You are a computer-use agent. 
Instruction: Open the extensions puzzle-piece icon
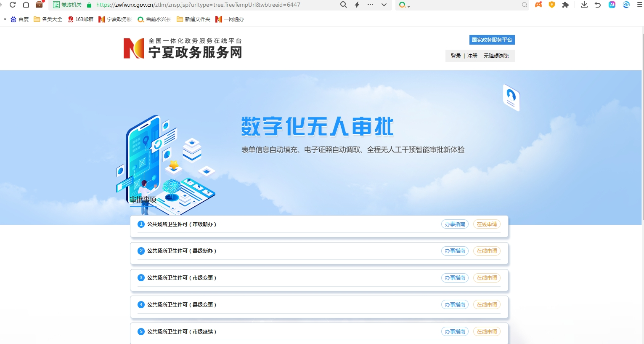click(x=565, y=5)
